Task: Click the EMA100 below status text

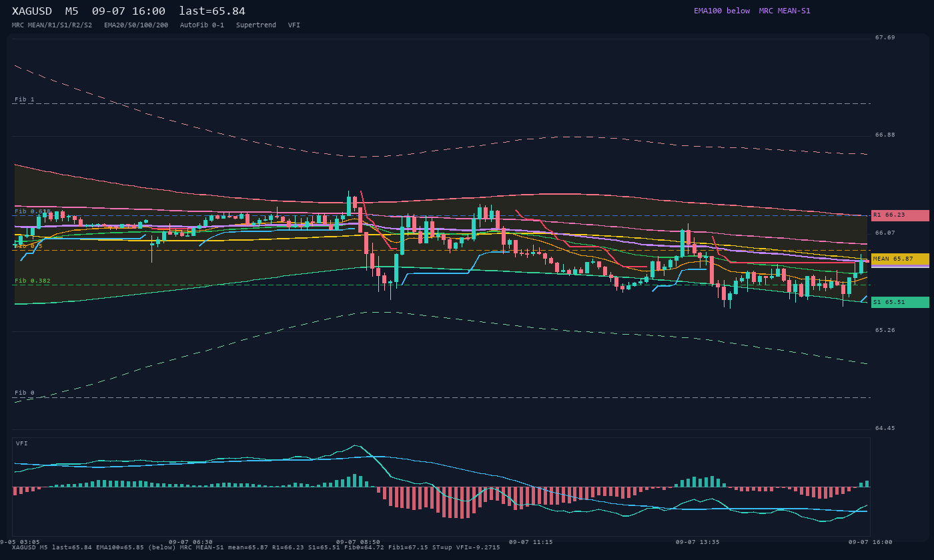Action: 722,11
